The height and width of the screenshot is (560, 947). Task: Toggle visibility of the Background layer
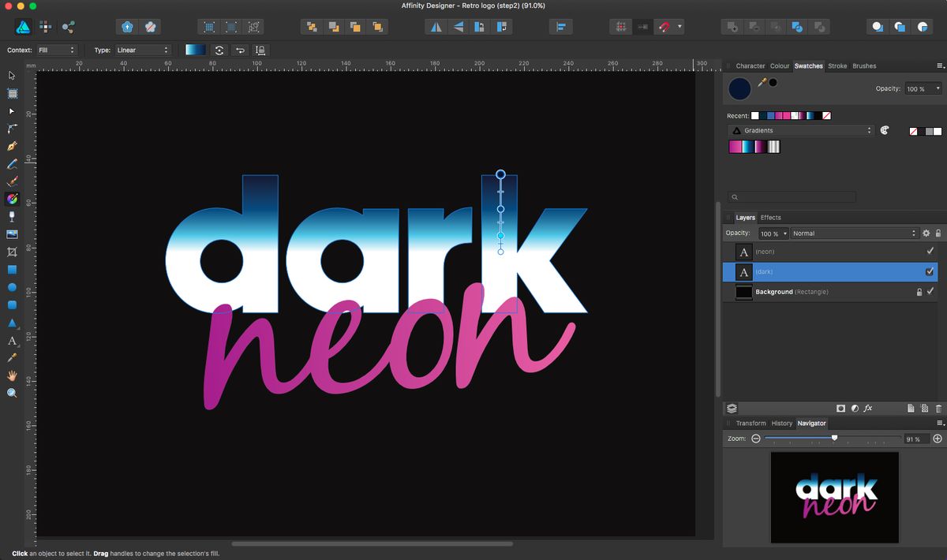pos(931,292)
